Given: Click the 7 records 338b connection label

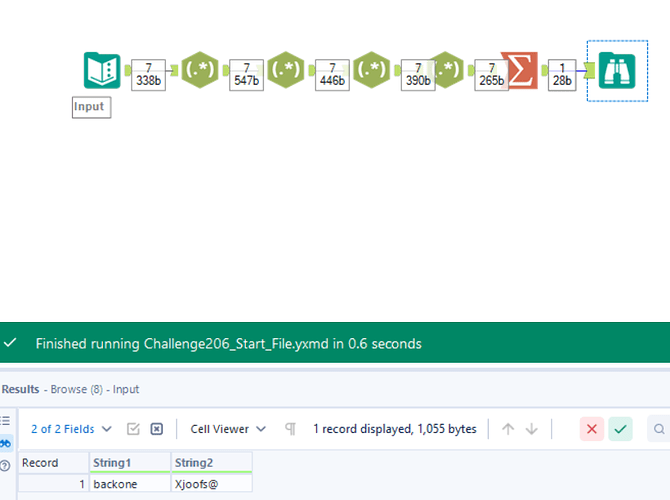Looking at the screenshot, I should [x=148, y=75].
